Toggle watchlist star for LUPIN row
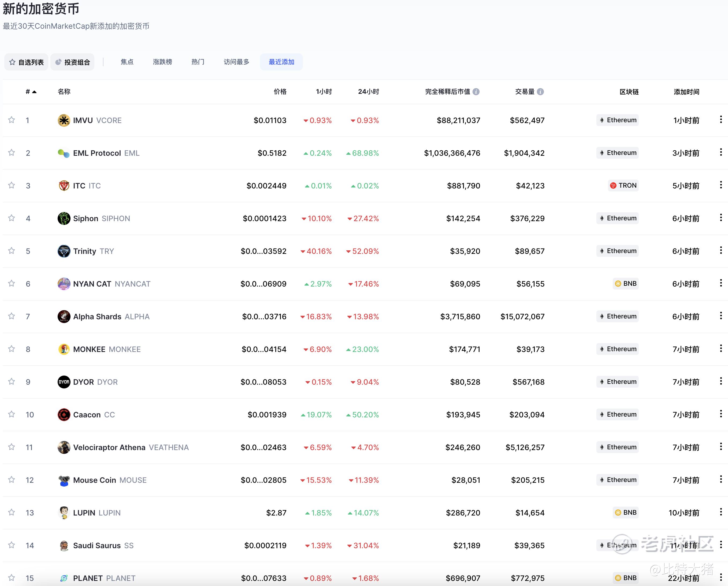The image size is (728, 586). point(12,512)
